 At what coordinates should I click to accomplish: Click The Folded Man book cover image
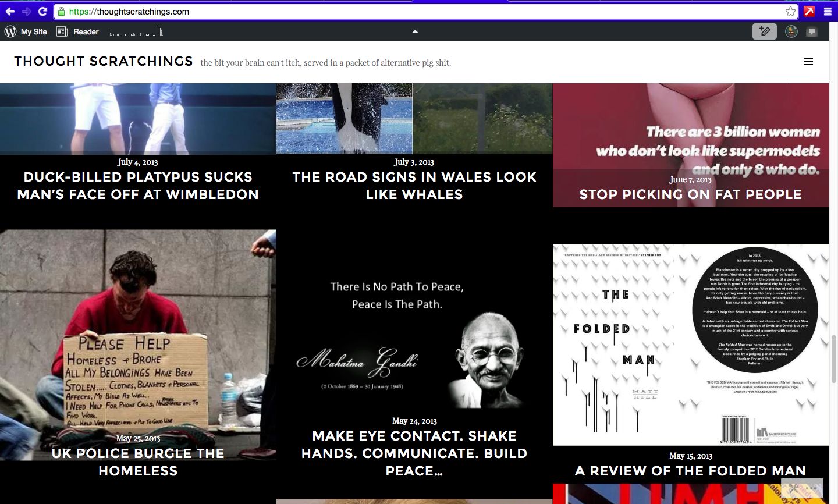click(x=691, y=345)
